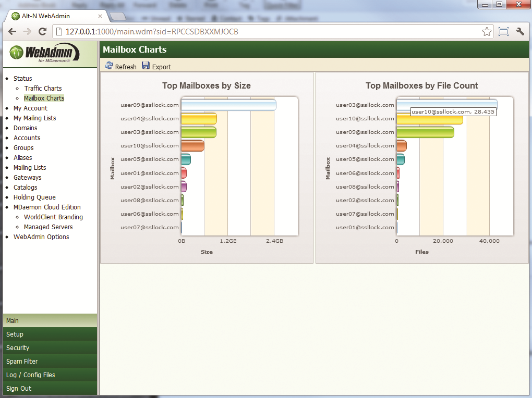Click the 'Top Mailboxes by File Count' title

click(422, 85)
